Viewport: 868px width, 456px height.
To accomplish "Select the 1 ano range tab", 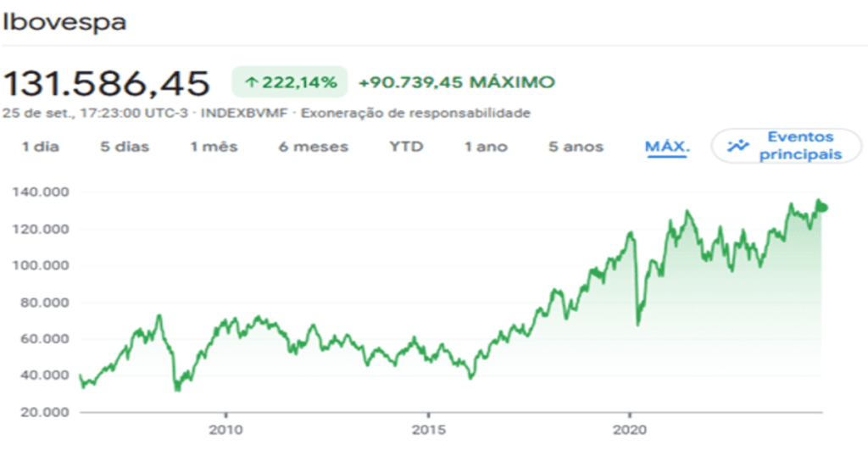I will 486,147.
